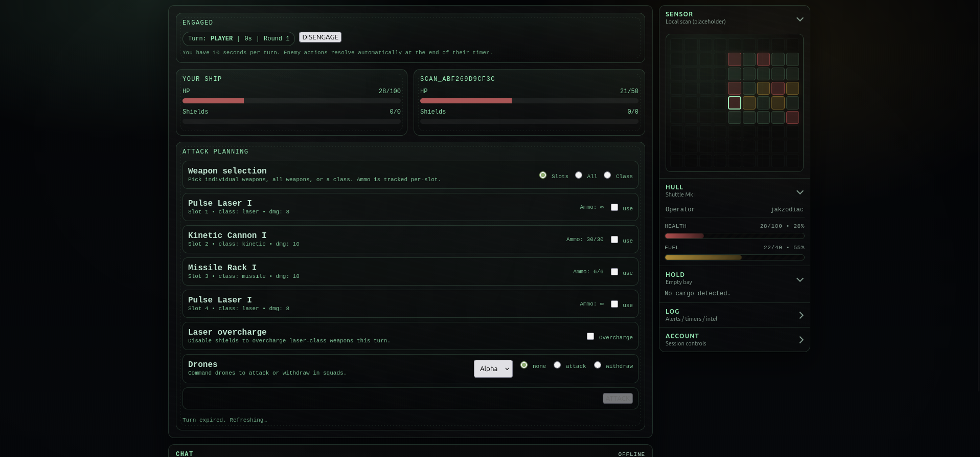
Task: Click the operator name jakzodiac
Action: pyautogui.click(x=787, y=209)
